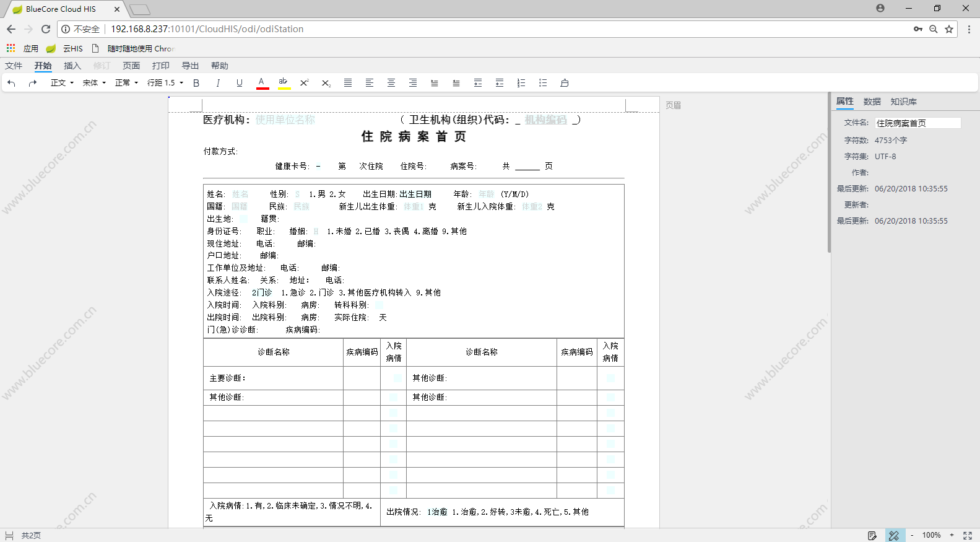Justify the paragraph text
Viewport: 980px width, 542px height.
click(x=348, y=83)
